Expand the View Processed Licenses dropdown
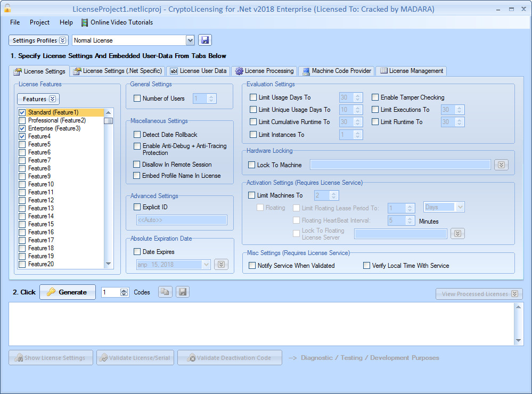This screenshot has height=394, width=532. click(x=479, y=294)
